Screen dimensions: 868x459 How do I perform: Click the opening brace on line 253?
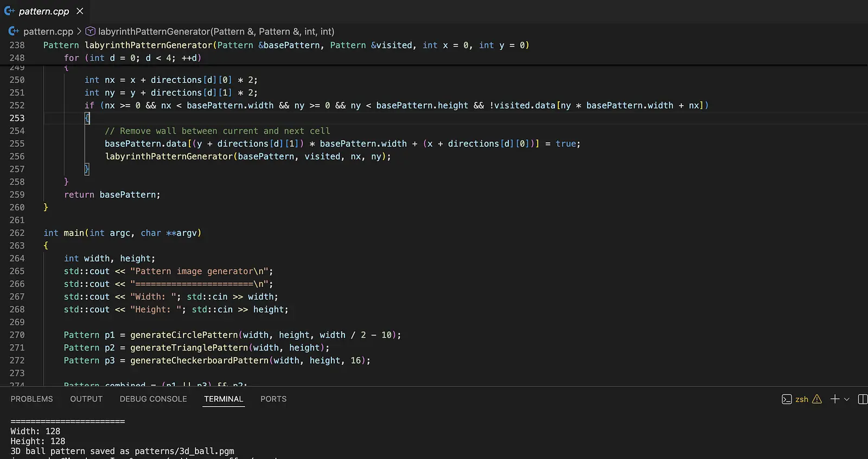point(87,118)
